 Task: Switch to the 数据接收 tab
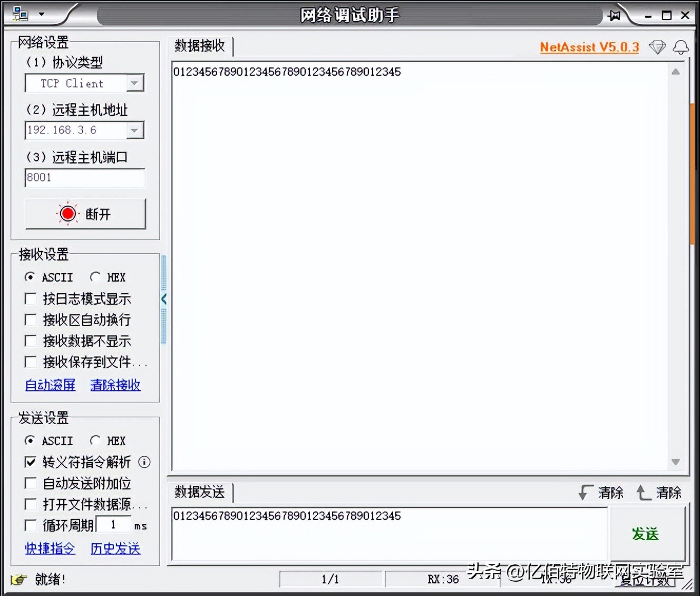(200, 46)
